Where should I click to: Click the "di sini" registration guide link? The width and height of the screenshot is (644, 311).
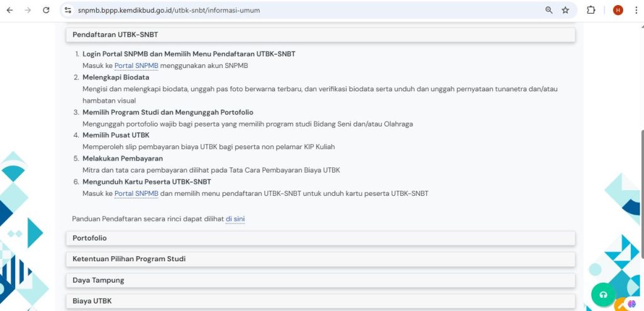235,218
